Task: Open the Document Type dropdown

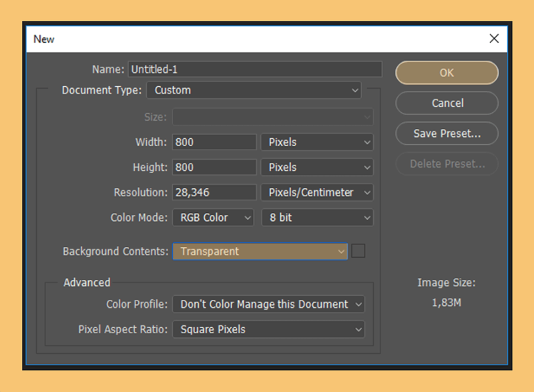Action: 254,90
